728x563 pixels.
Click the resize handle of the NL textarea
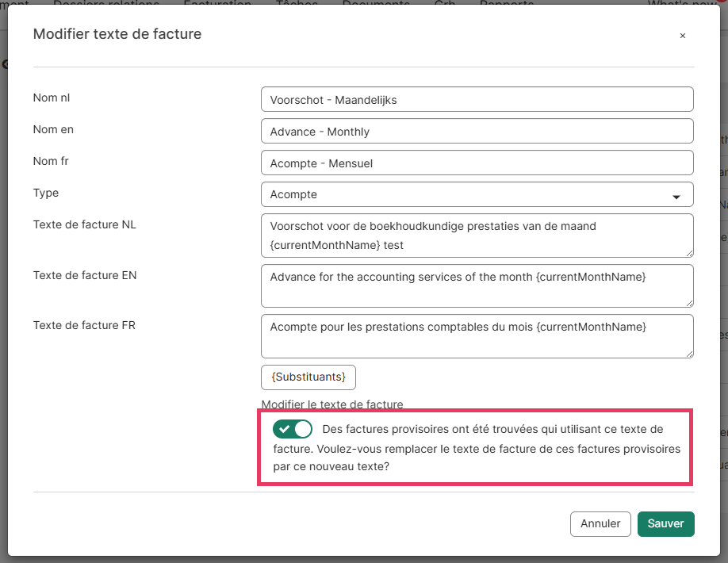coord(689,253)
